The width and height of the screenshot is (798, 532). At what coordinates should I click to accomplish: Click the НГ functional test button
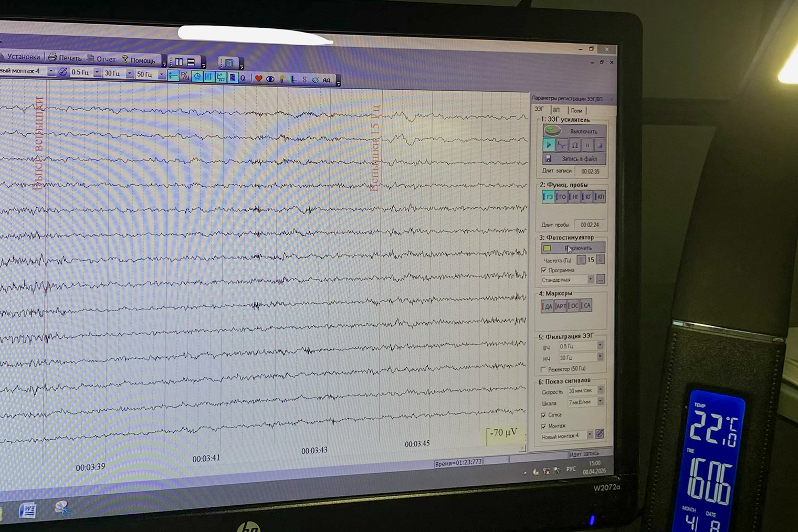point(574,197)
